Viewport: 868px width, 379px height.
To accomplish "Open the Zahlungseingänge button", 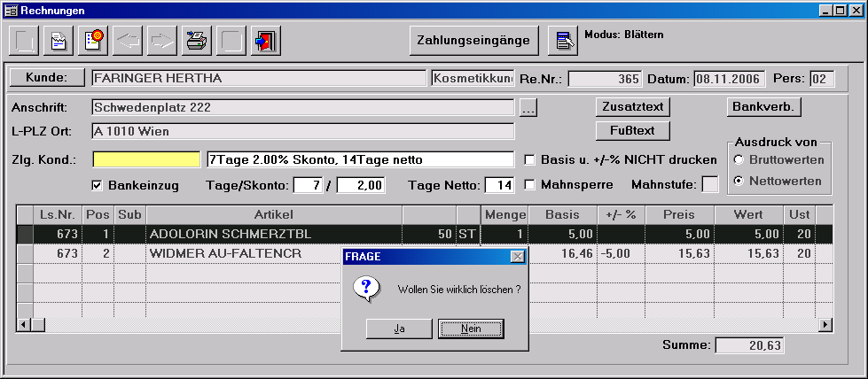I will [x=473, y=41].
